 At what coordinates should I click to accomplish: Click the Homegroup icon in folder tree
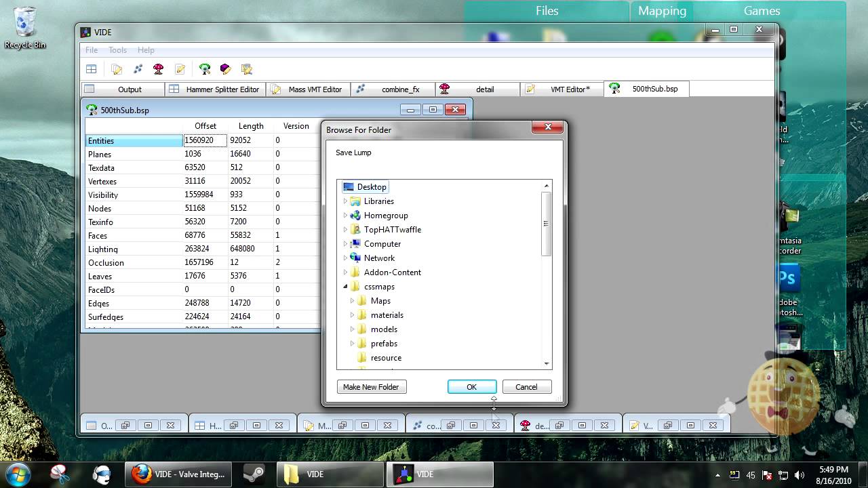pyautogui.click(x=355, y=216)
